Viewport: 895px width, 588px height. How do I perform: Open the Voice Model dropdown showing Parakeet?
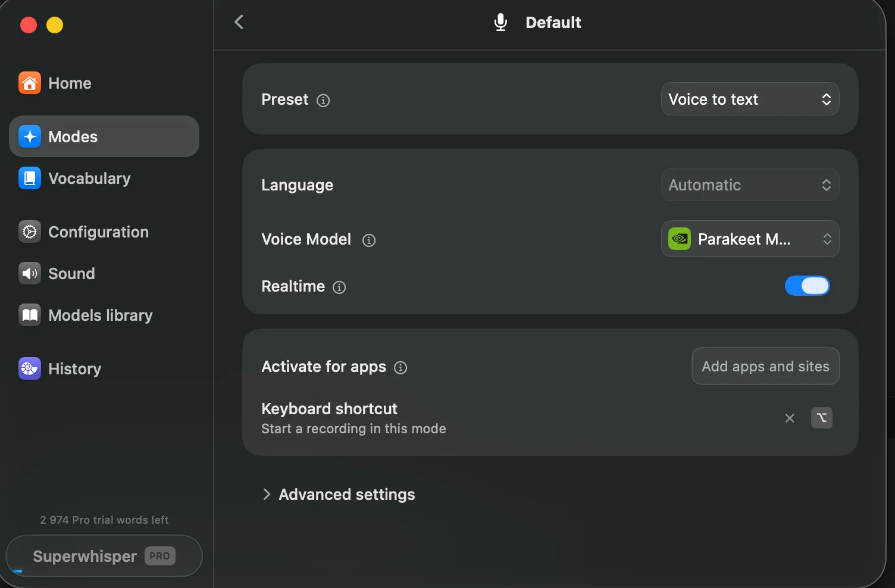(750, 239)
